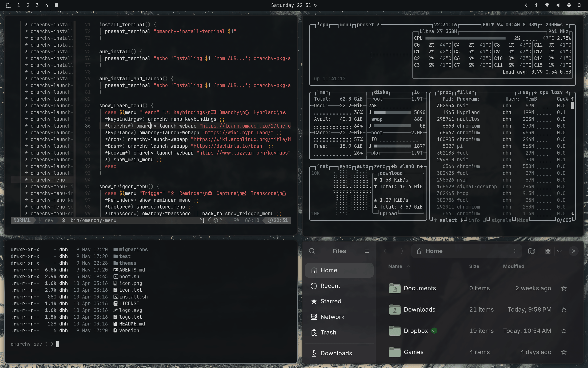Viewport: 588px width, 368px height.
Task: Switch to workspace 3 in the top bar
Action: 37,5
